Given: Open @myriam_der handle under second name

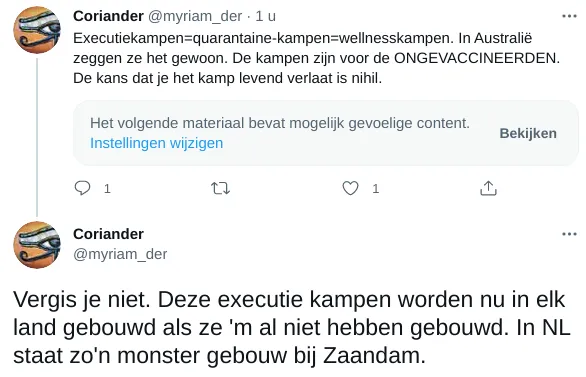Looking at the screenshot, I should tap(120, 254).
